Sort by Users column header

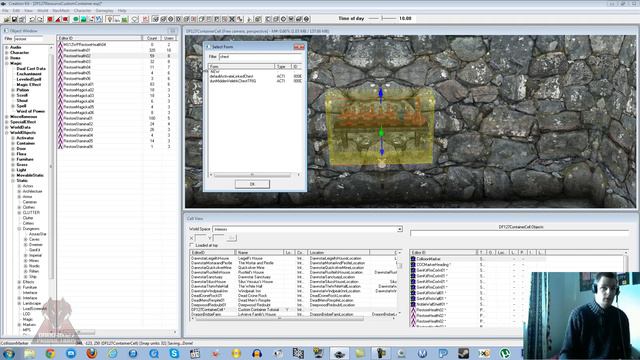[x=169, y=38]
